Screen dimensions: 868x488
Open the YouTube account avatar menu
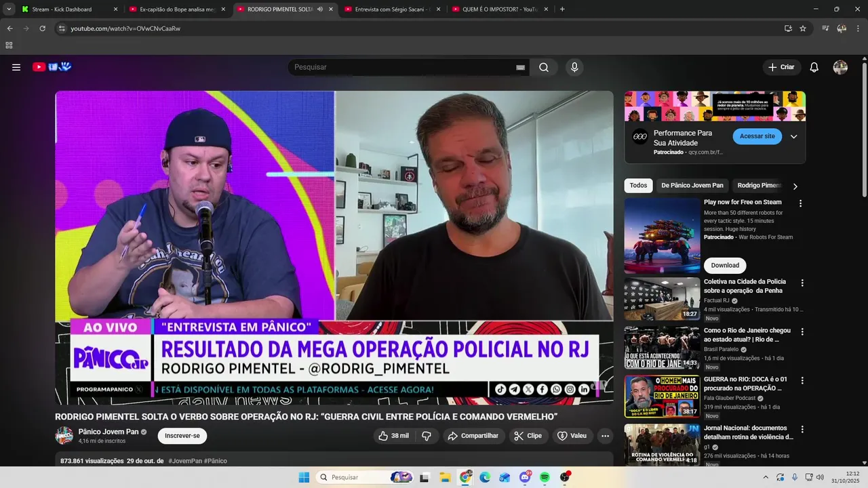click(840, 67)
